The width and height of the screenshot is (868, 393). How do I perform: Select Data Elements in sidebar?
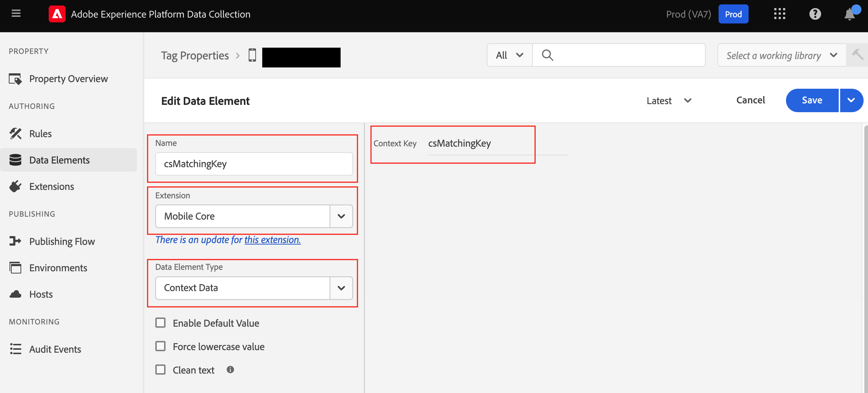68,160
